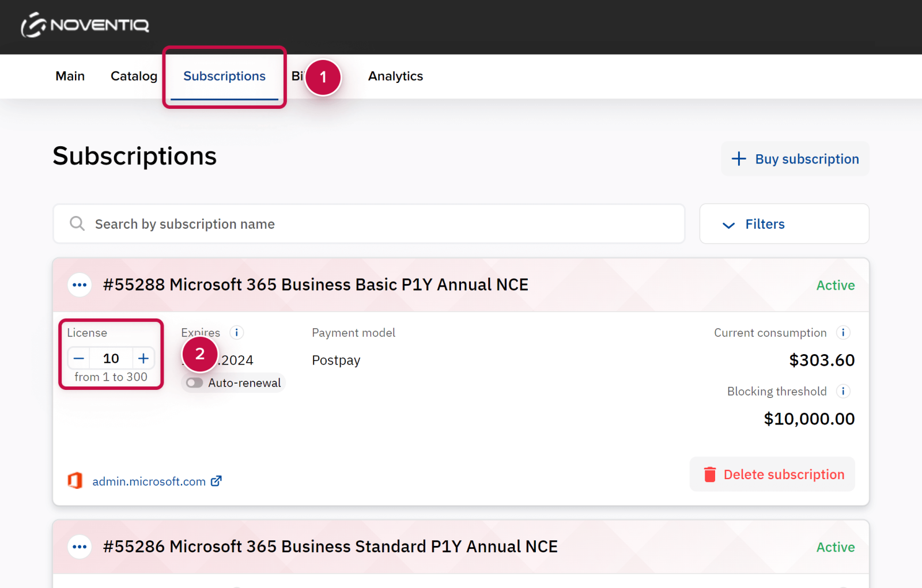This screenshot has width=922, height=588.
Task: Increase license count with plus button
Action: coord(143,358)
